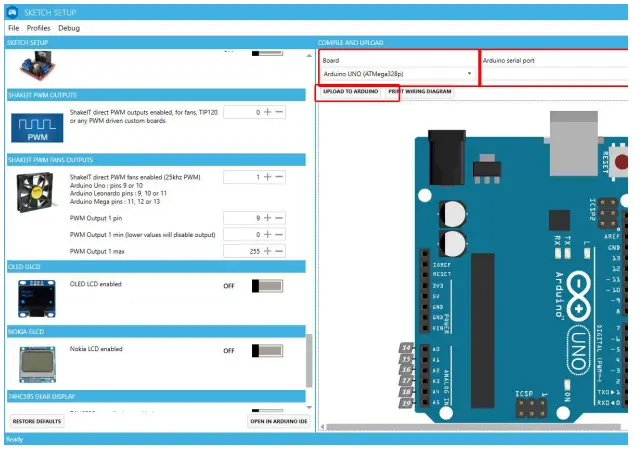The image size is (634, 449).
Task: Click pin label 19 on the Arduino diagram
Action: pyautogui.click(x=406, y=403)
